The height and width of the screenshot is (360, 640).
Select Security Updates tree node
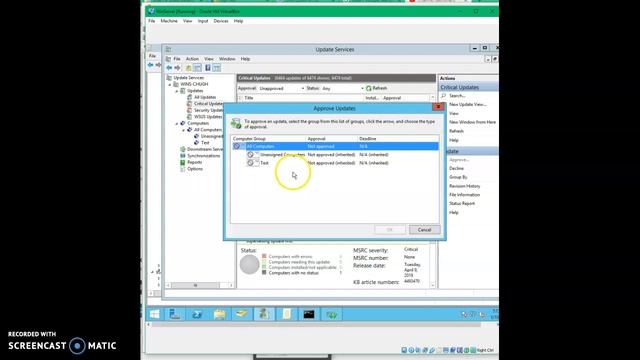209,110
